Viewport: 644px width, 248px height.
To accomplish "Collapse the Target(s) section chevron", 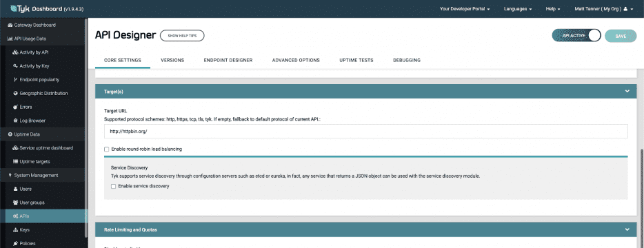I will tap(627, 91).
